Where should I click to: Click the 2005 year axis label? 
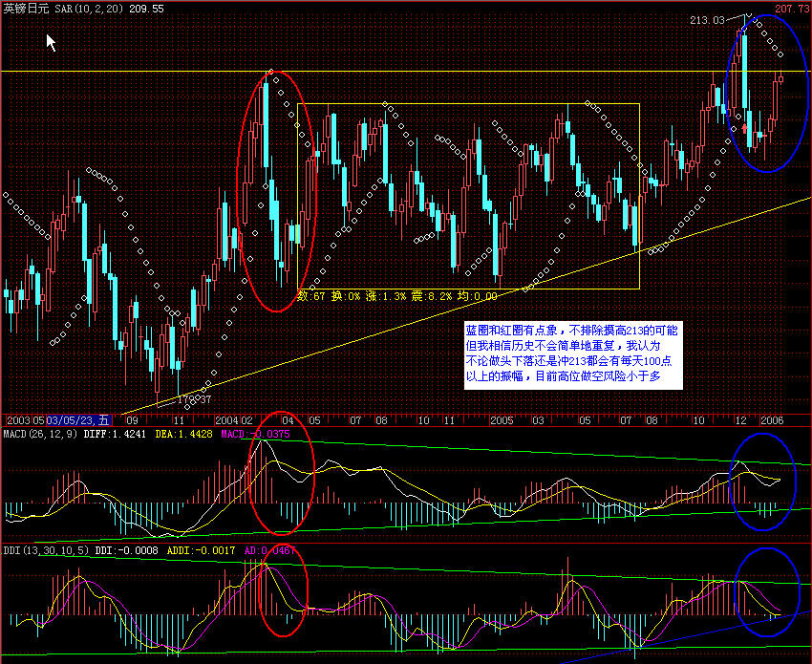502,420
